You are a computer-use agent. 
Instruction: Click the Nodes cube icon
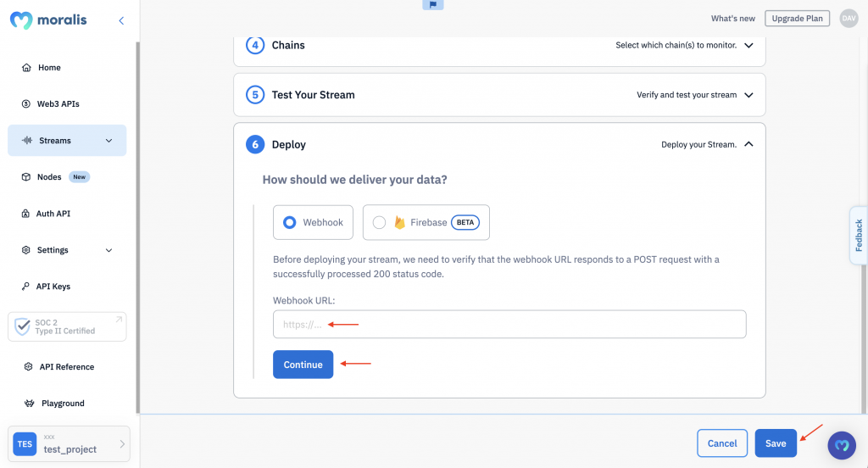click(26, 176)
